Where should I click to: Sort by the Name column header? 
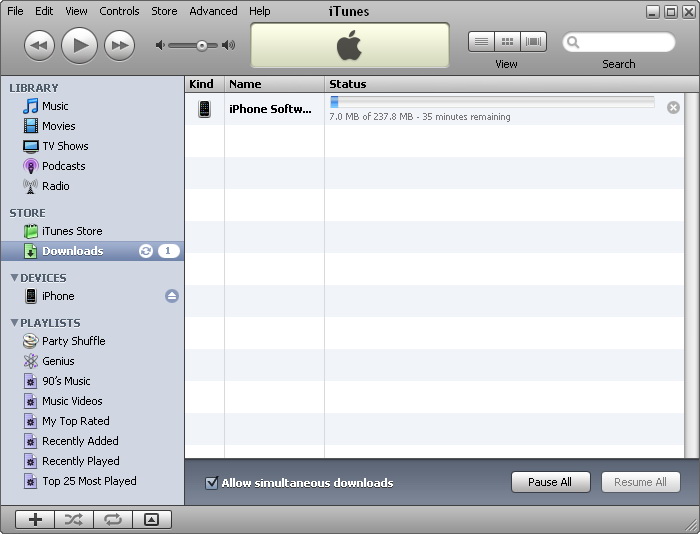pos(274,84)
